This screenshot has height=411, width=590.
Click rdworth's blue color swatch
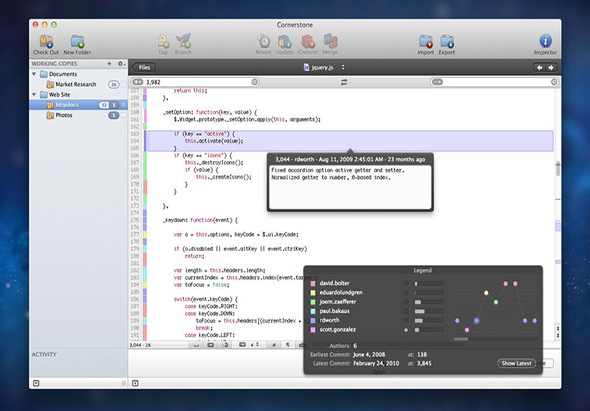point(313,320)
